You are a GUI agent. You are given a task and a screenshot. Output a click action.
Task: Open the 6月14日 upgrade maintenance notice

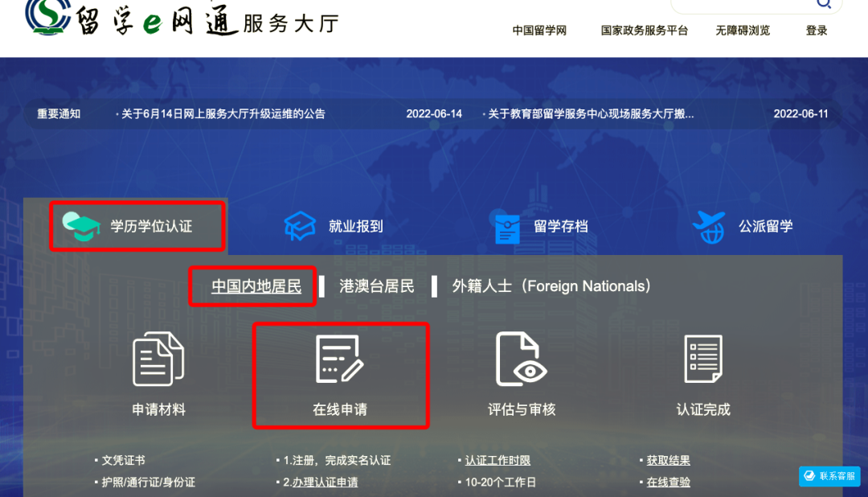[x=223, y=114]
